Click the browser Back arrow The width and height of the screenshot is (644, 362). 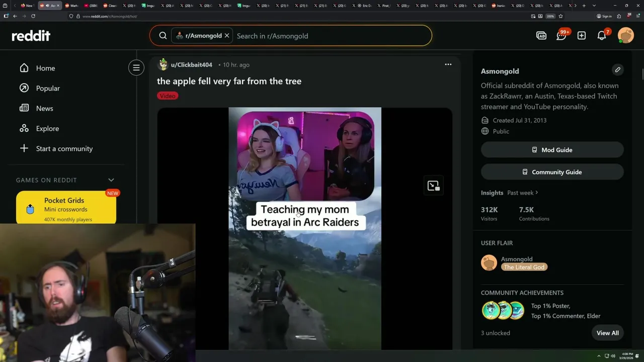coord(15,16)
